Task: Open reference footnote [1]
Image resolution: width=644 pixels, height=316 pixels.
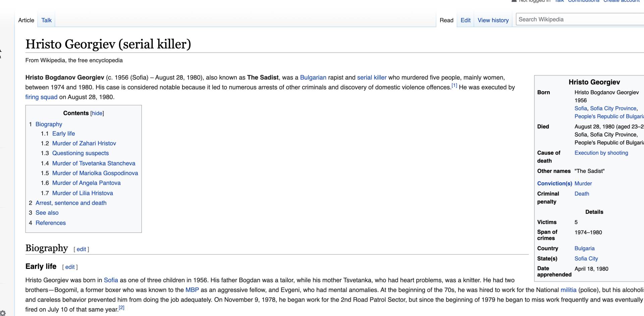Action: (x=454, y=85)
